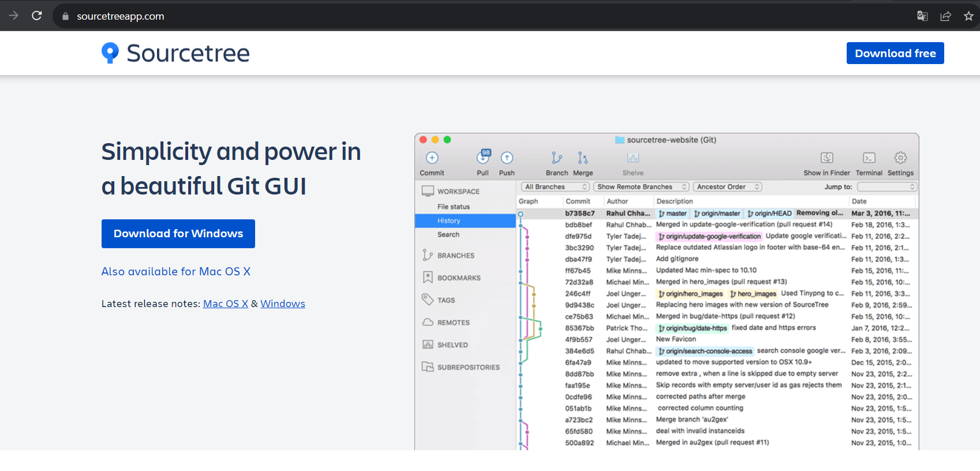This screenshot has width=980, height=471.
Task: Expand the TAGS section
Action: (446, 300)
